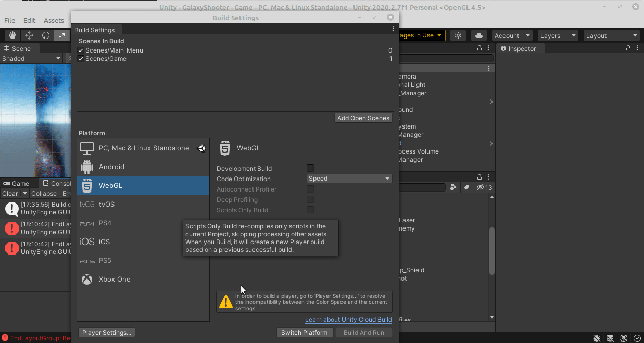Select the Hand tool in toolbar

coord(12,35)
